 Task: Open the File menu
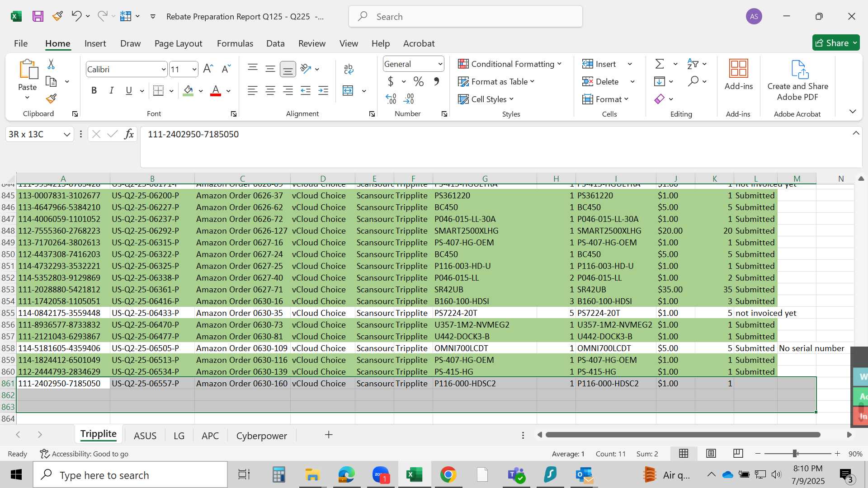[x=21, y=43]
